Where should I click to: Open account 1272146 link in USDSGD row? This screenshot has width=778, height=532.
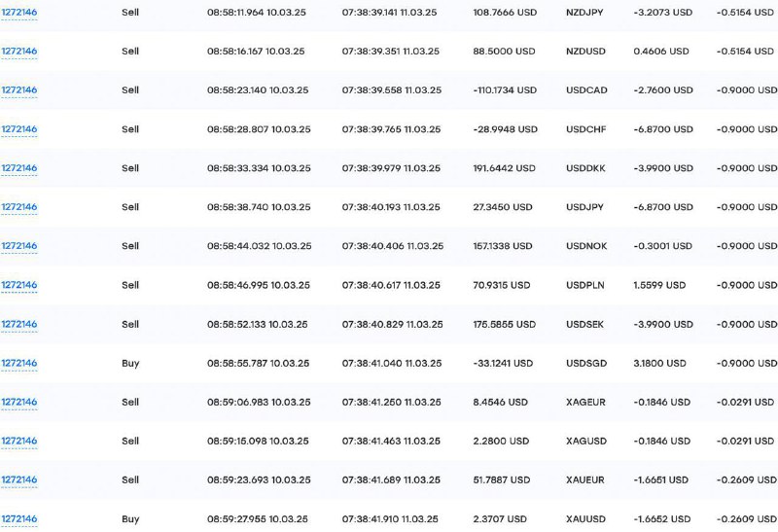click(18, 363)
